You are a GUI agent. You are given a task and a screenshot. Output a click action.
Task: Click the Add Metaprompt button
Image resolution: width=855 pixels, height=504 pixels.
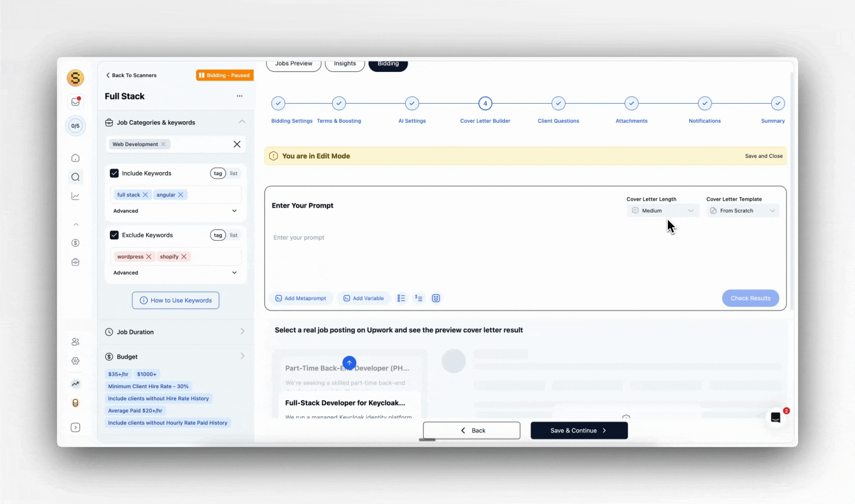tap(301, 298)
